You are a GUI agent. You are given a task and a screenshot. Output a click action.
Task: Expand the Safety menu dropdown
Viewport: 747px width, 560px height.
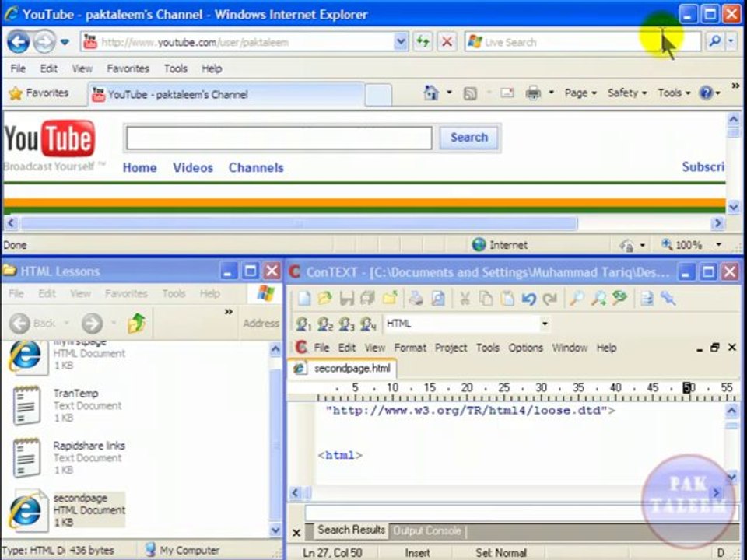pyautogui.click(x=627, y=93)
